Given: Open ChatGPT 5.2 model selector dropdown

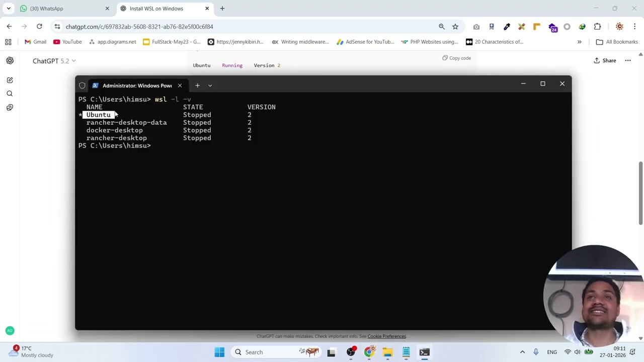Looking at the screenshot, I should coord(54,61).
